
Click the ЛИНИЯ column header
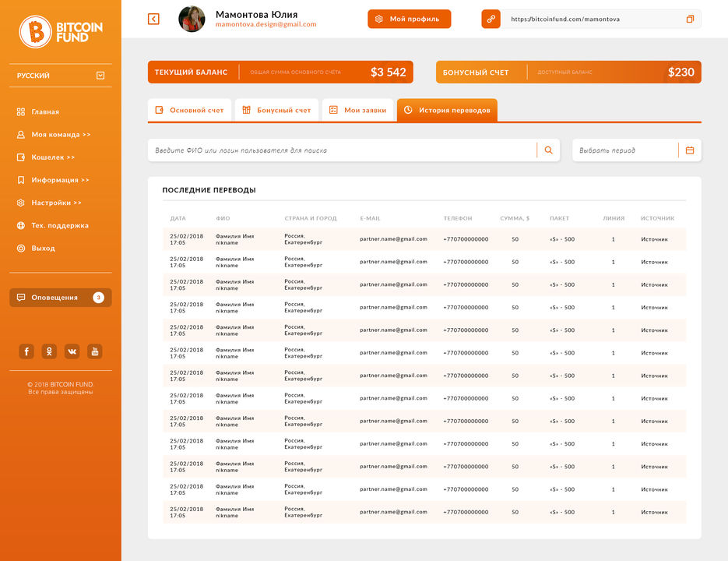click(614, 218)
